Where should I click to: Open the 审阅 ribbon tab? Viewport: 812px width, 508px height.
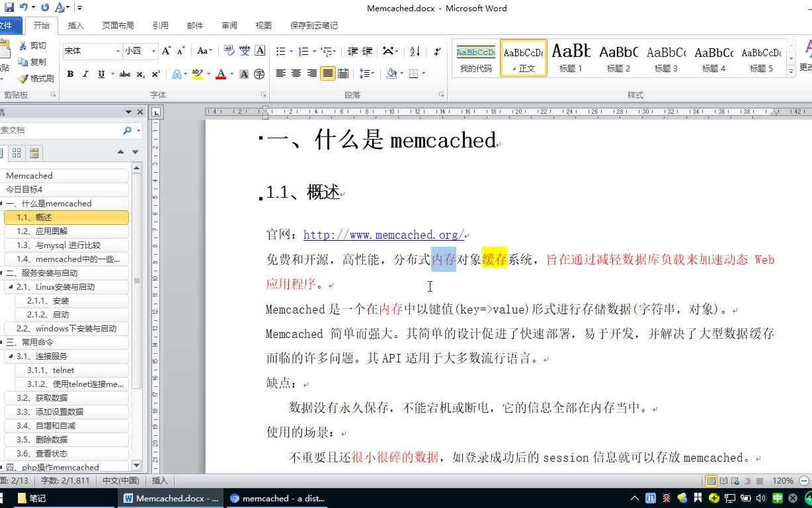(x=229, y=25)
